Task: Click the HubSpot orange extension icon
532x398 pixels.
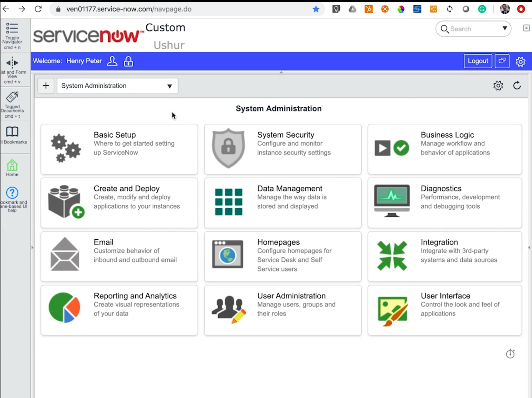Action: click(x=368, y=9)
